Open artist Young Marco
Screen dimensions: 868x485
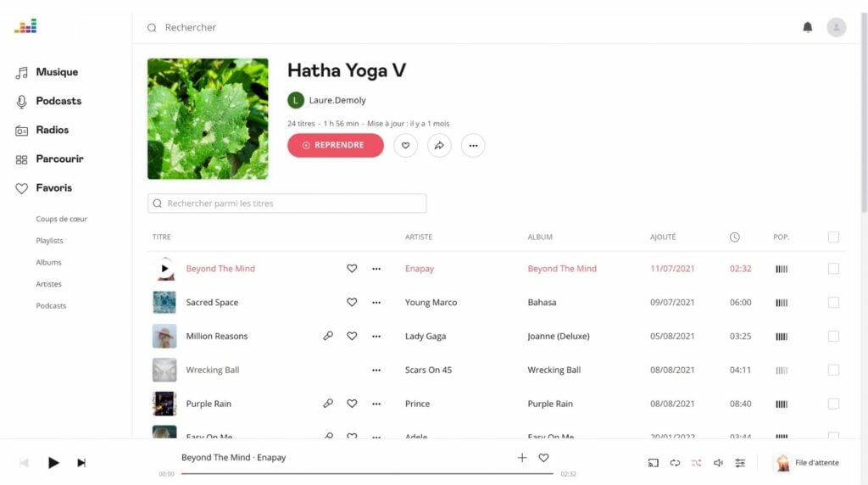431,303
